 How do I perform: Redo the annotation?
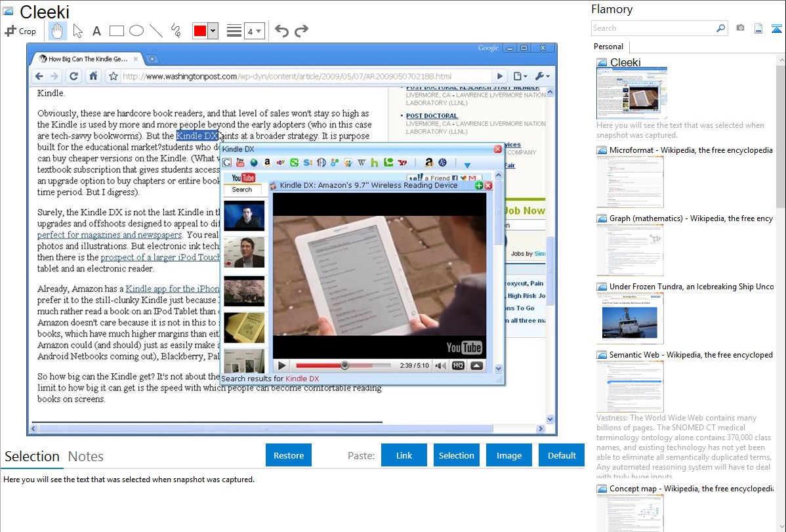[x=301, y=31]
